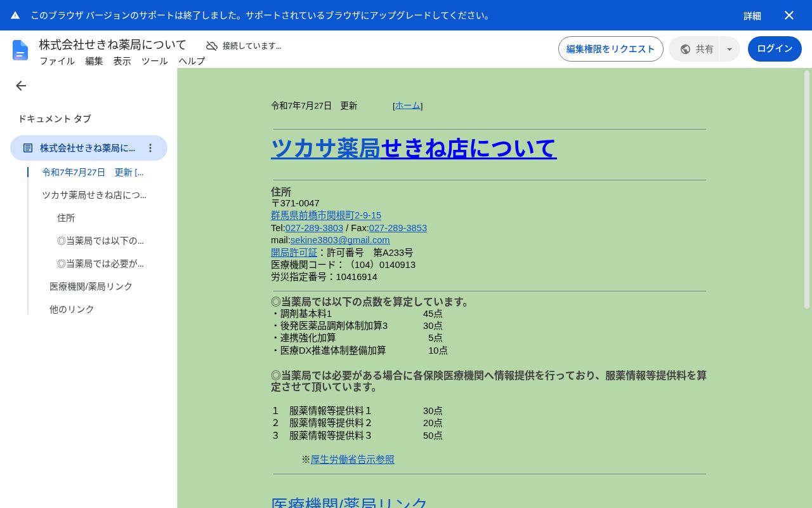Click 詳細 in the upgrade banner
The width and height of the screenshot is (812, 508).
coord(752,16)
